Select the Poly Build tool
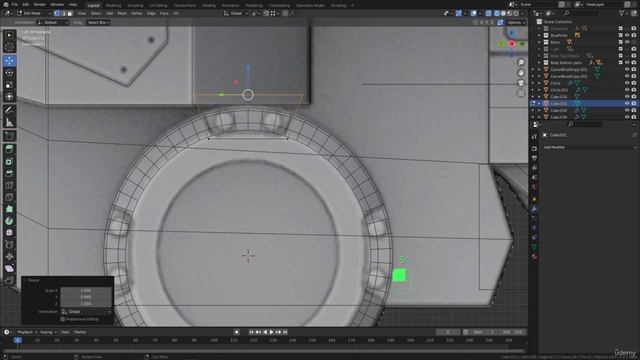The image size is (640, 360). pyautogui.click(x=9, y=209)
